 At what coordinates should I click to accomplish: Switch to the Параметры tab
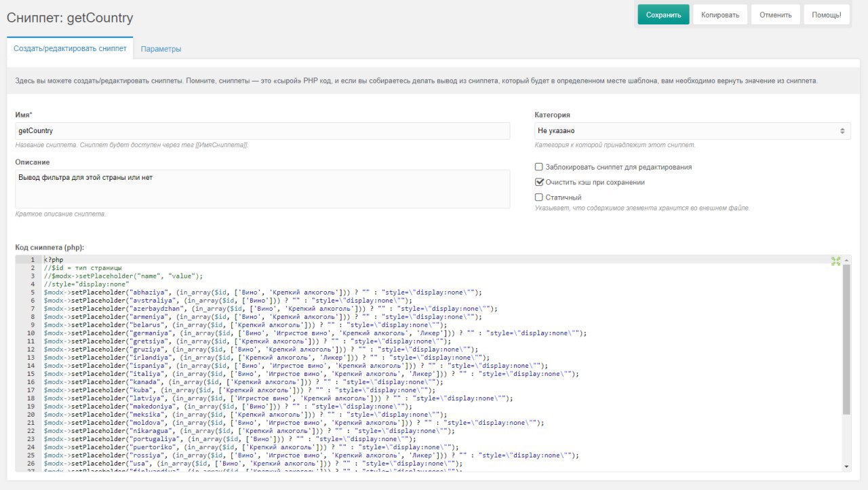(x=161, y=49)
